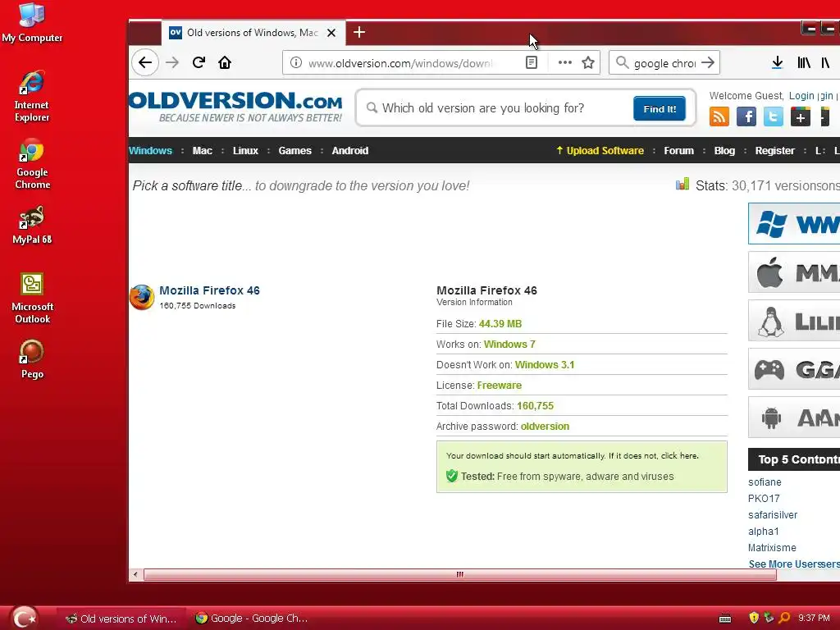Image resolution: width=840 pixels, height=630 pixels.
Task: Bookmark this page with the star
Action: point(587,62)
